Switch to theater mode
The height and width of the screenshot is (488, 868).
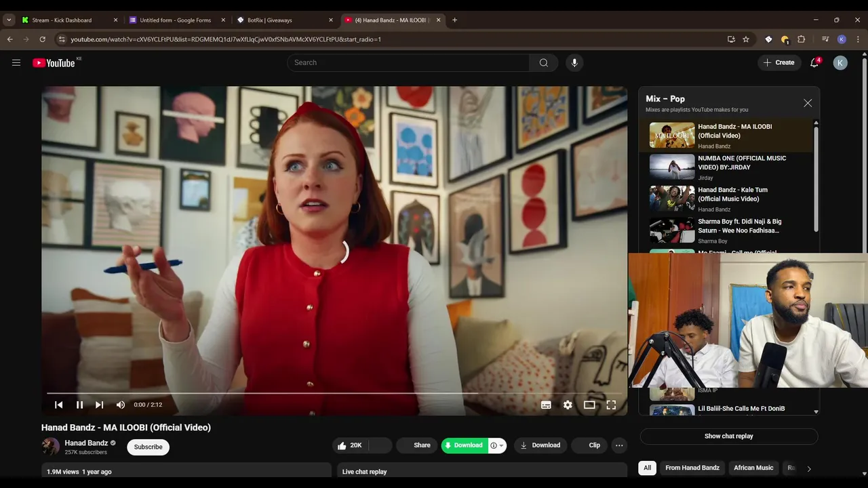589,405
